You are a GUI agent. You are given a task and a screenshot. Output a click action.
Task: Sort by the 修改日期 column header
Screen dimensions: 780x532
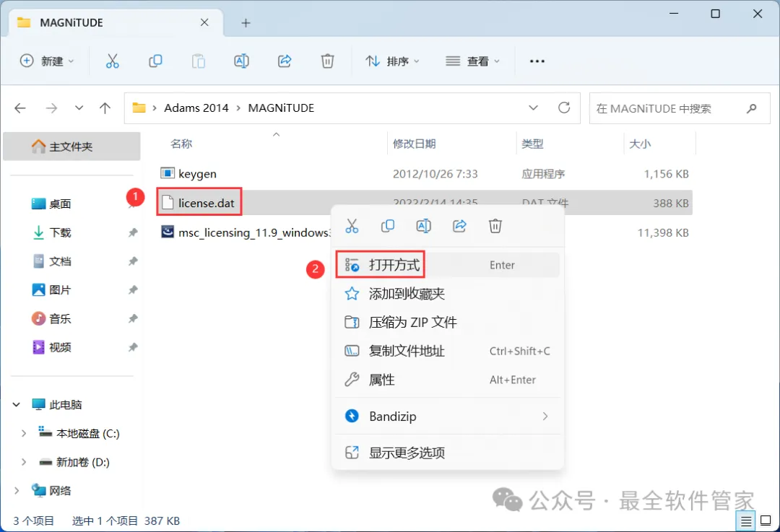pyautogui.click(x=415, y=144)
